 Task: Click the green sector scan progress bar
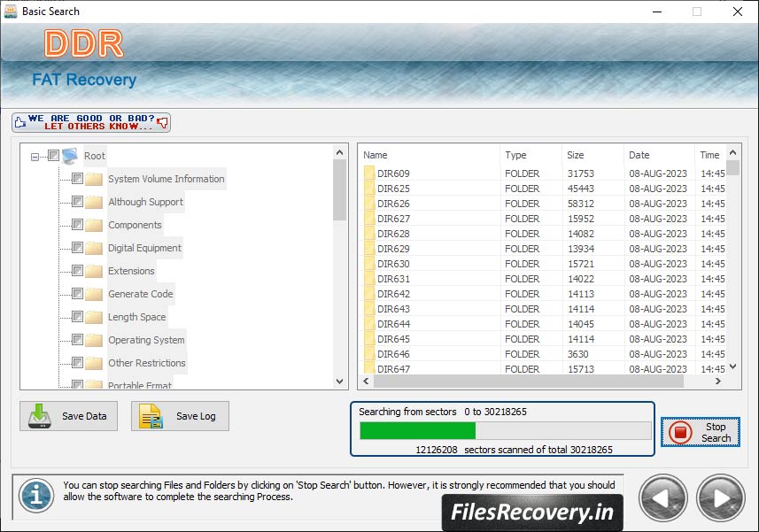[x=418, y=430]
